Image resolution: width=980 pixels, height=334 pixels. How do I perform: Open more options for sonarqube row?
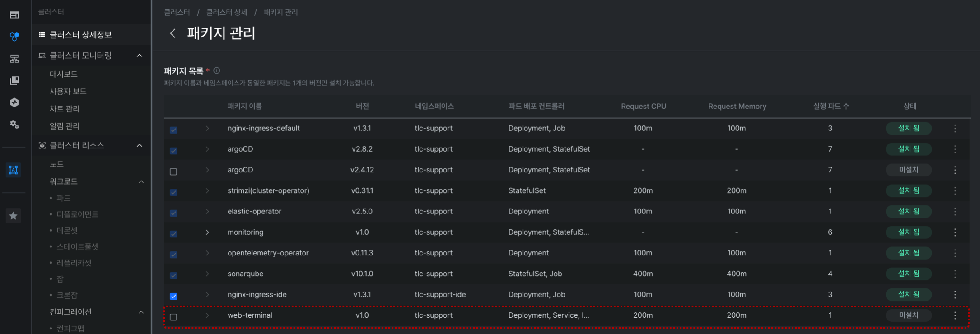coord(955,274)
